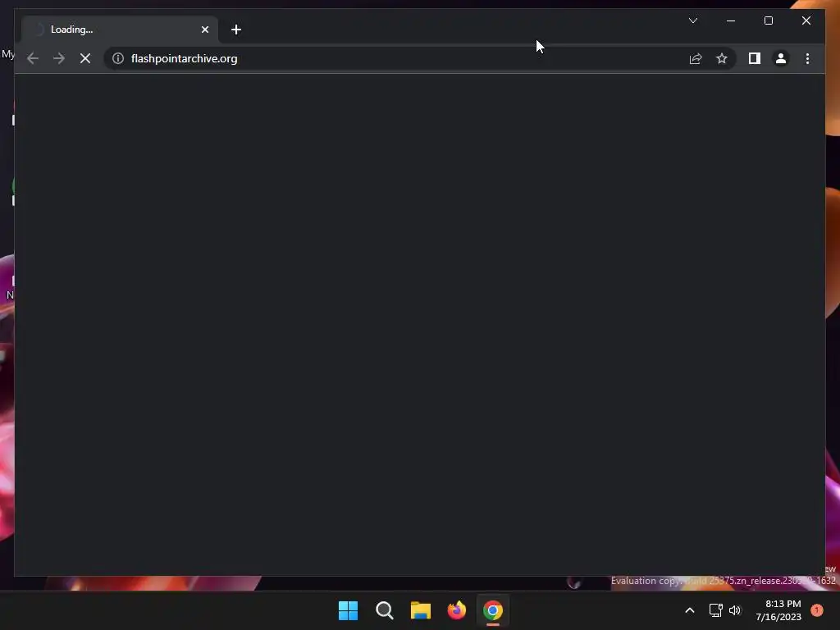Go forward with the forward arrow
The height and width of the screenshot is (630, 840).
tap(59, 58)
